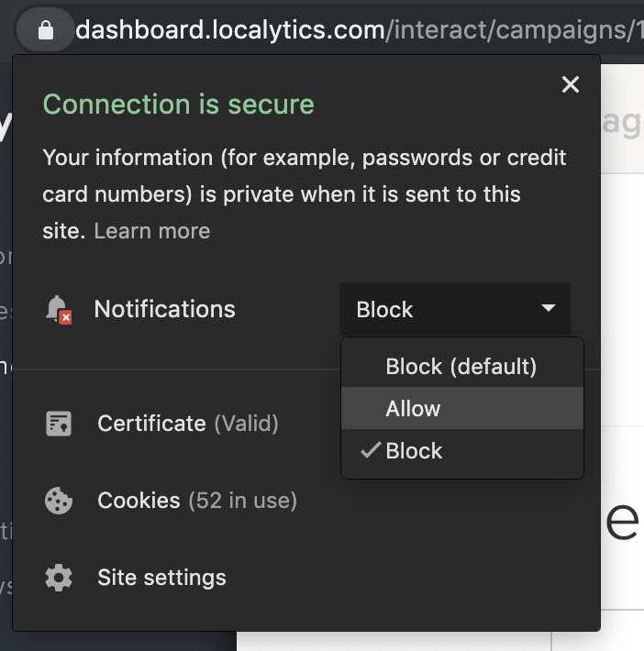Click the blocked notifications bell icon
The width and height of the screenshot is (644, 651).
coord(58,310)
